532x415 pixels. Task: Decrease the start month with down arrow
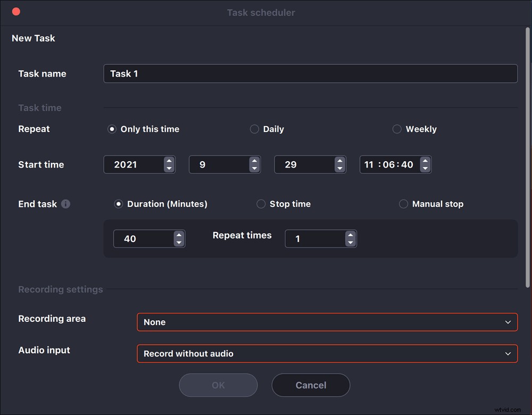tap(254, 169)
